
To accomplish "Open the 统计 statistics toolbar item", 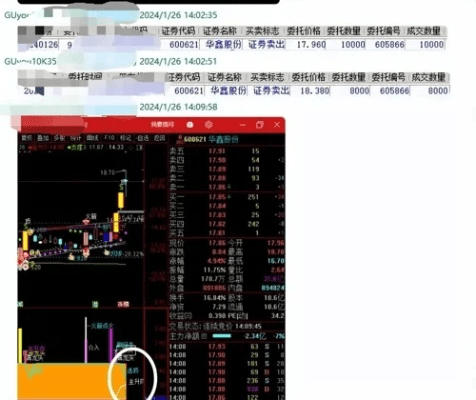I will 76,138.
